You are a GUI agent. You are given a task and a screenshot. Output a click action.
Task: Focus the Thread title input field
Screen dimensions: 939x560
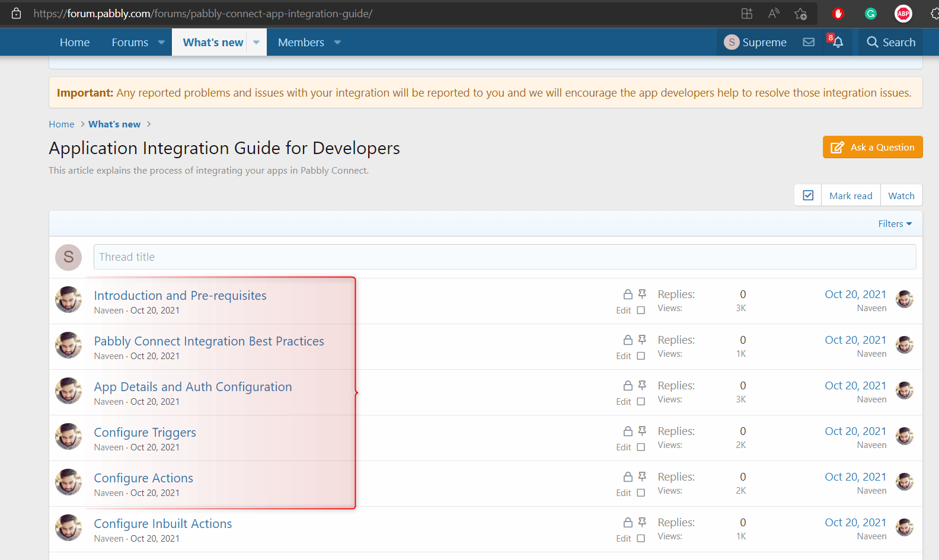point(505,257)
